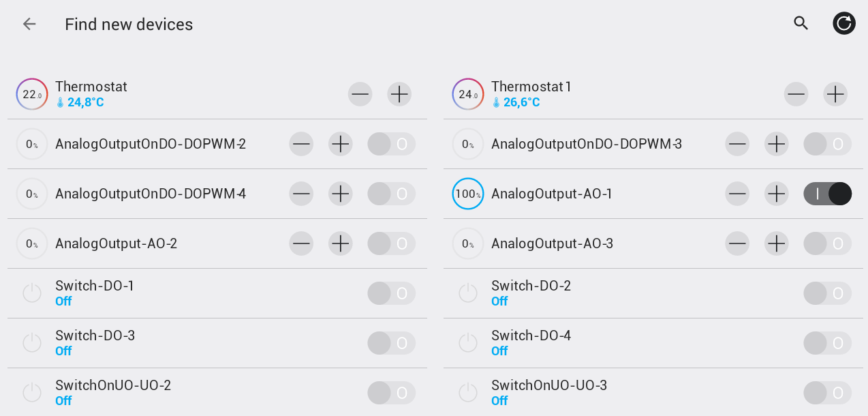Select the SwitchOnUO-UO-3 device row
The width and height of the screenshot is (868, 416).
coord(613,393)
